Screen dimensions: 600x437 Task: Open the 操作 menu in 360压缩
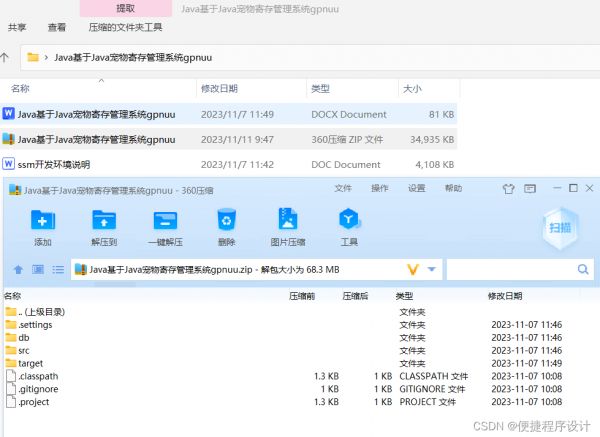[380, 188]
